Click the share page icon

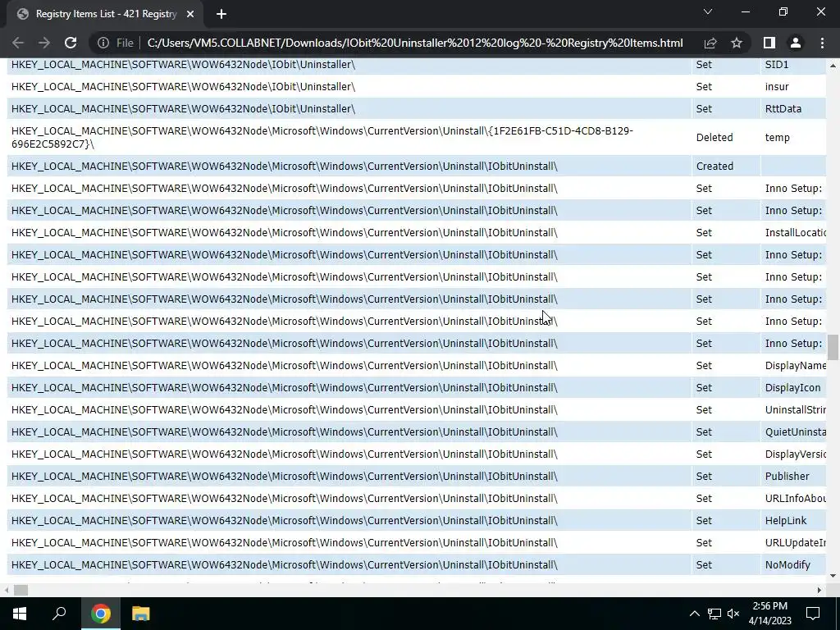(710, 43)
